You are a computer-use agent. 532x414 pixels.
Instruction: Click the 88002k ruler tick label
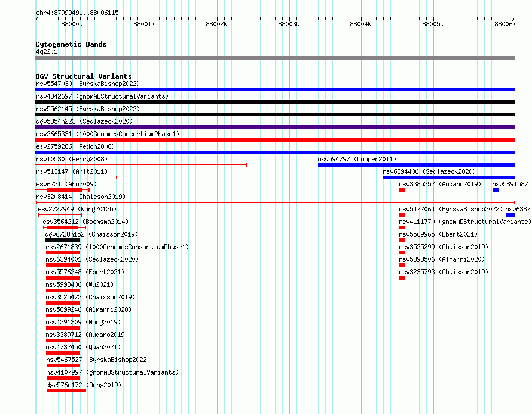click(216, 24)
